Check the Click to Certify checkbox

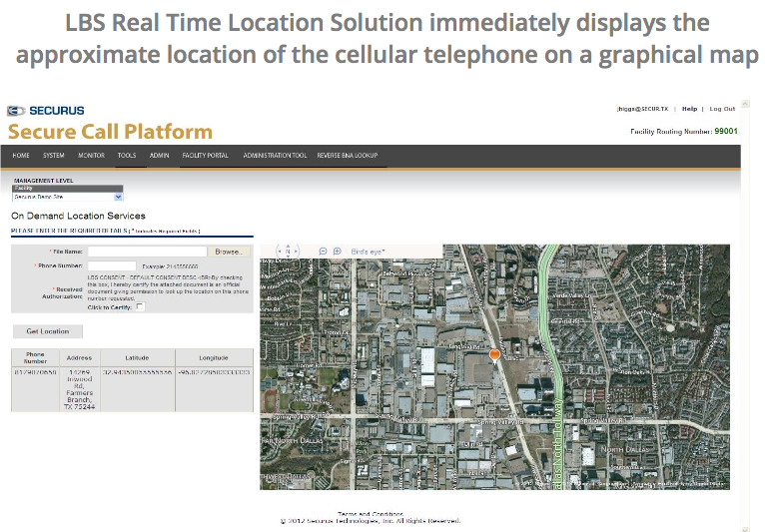pyautogui.click(x=140, y=306)
